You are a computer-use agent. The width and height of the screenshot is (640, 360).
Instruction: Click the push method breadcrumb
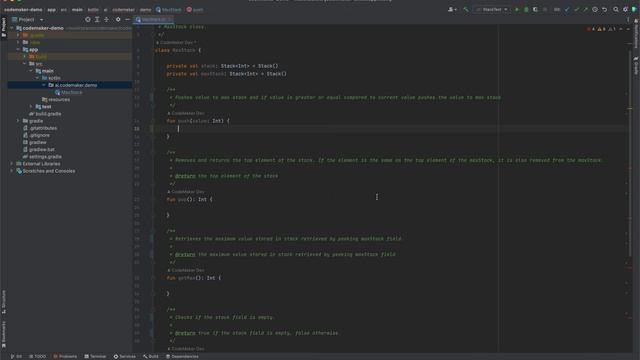tap(195, 9)
